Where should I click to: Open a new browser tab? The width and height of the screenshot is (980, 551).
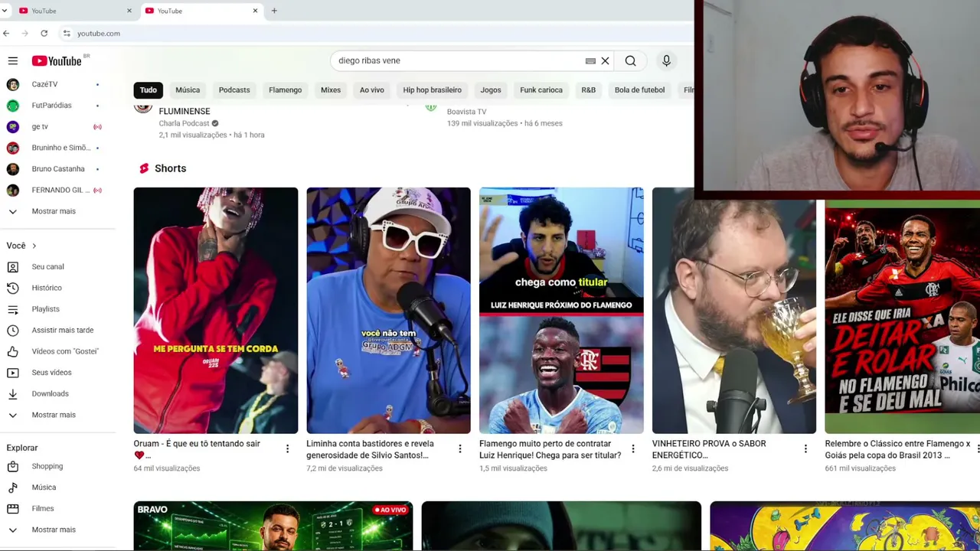[274, 11]
